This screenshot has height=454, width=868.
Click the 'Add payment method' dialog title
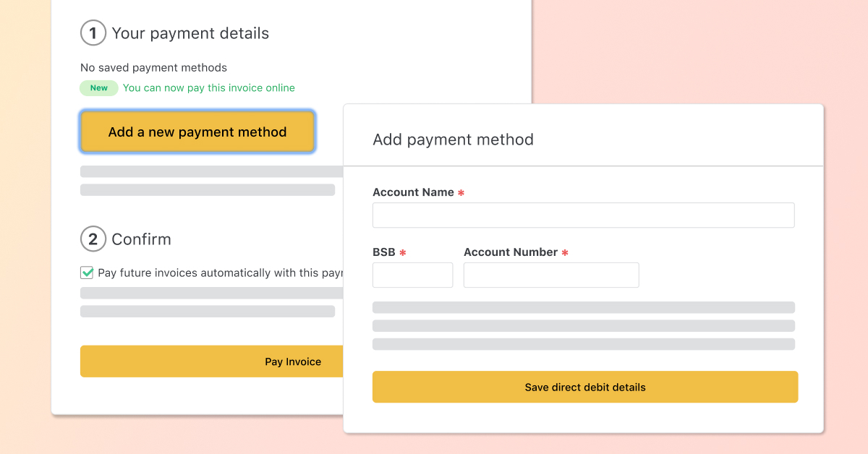(453, 140)
